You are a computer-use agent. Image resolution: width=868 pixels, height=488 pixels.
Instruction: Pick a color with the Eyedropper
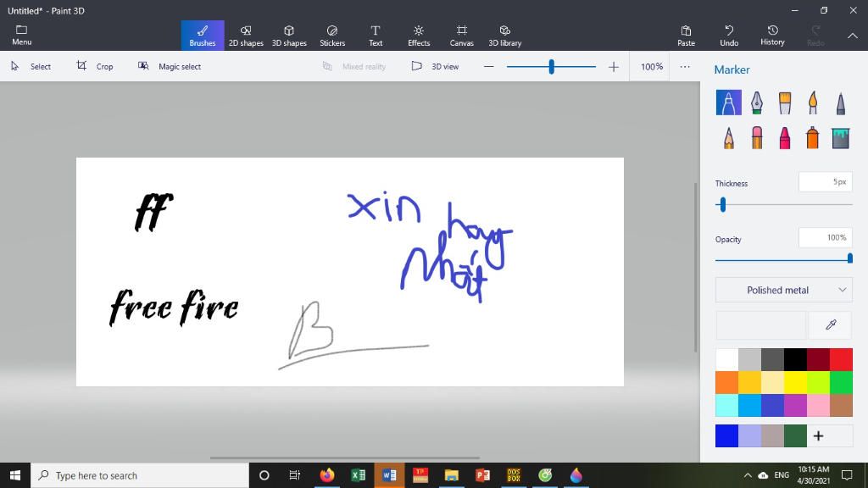pos(831,324)
